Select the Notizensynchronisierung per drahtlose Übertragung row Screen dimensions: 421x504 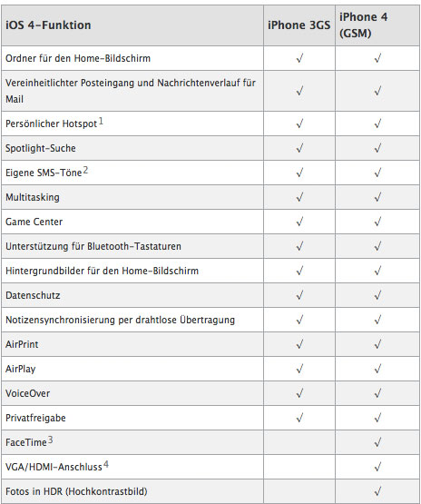(210, 320)
